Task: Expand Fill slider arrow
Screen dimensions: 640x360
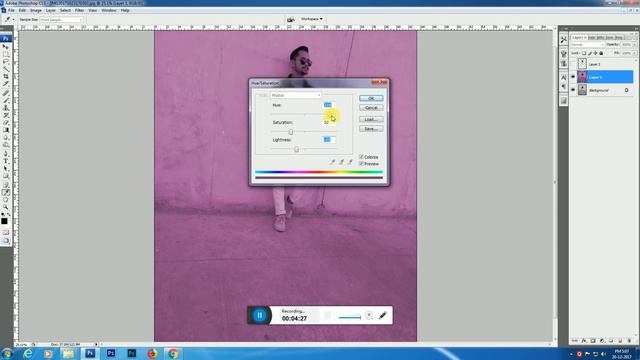Action: (x=635, y=53)
